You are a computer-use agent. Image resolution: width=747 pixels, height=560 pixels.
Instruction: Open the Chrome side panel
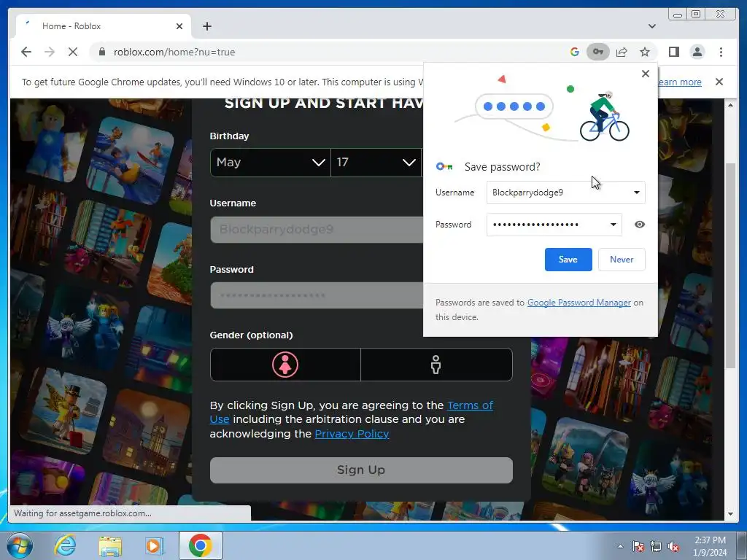673,52
